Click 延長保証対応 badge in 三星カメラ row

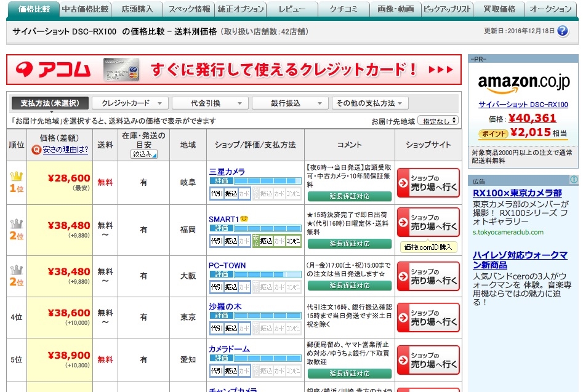[x=350, y=196]
